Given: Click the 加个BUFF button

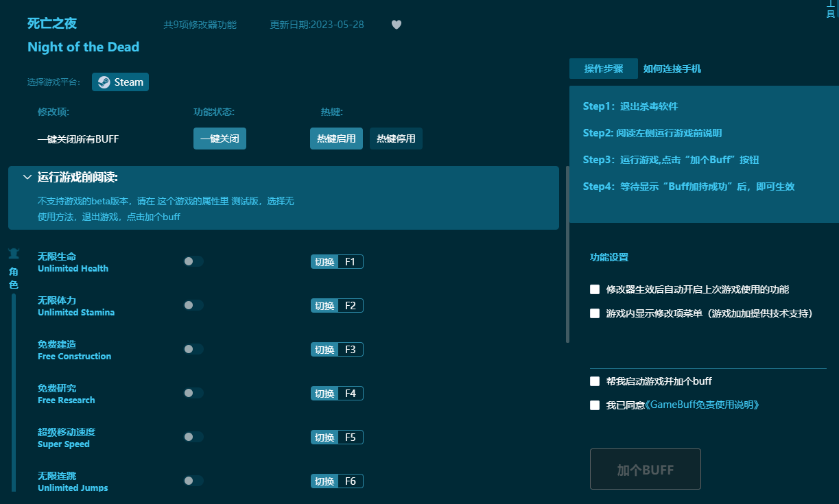Looking at the screenshot, I should [x=646, y=470].
